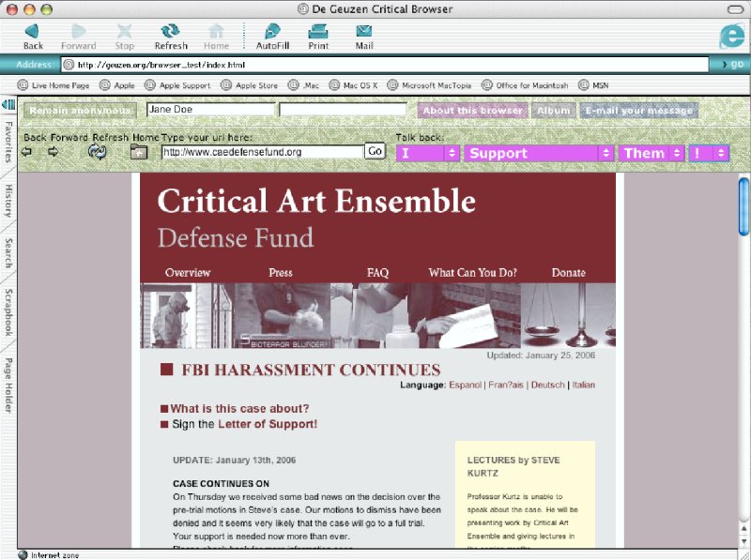The height and width of the screenshot is (560, 751).
Task: Click the inner browser forward arrow
Action: point(53,152)
